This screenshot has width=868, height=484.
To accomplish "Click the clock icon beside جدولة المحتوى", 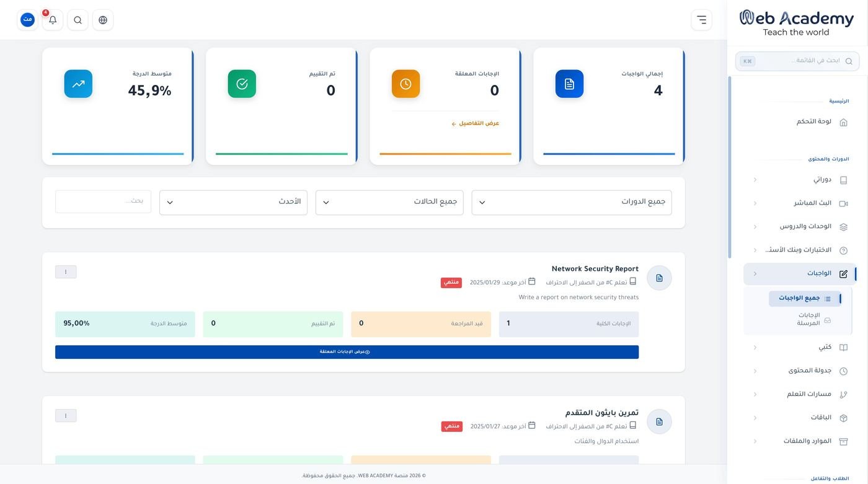I will tap(843, 371).
